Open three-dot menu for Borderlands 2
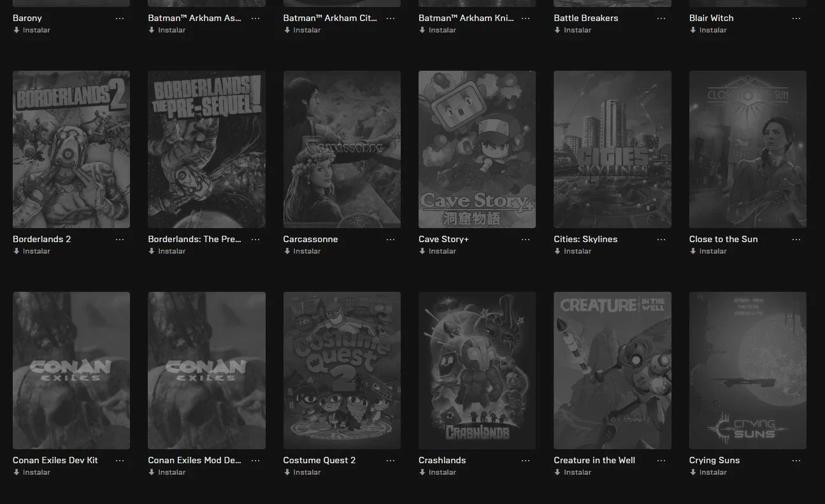 pos(120,240)
